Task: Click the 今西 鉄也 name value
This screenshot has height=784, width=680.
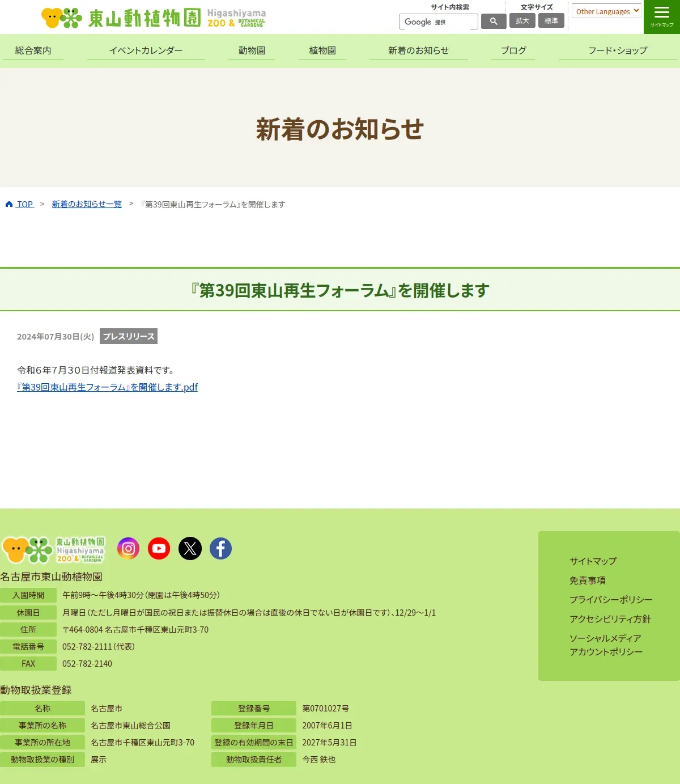Action: (318, 760)
